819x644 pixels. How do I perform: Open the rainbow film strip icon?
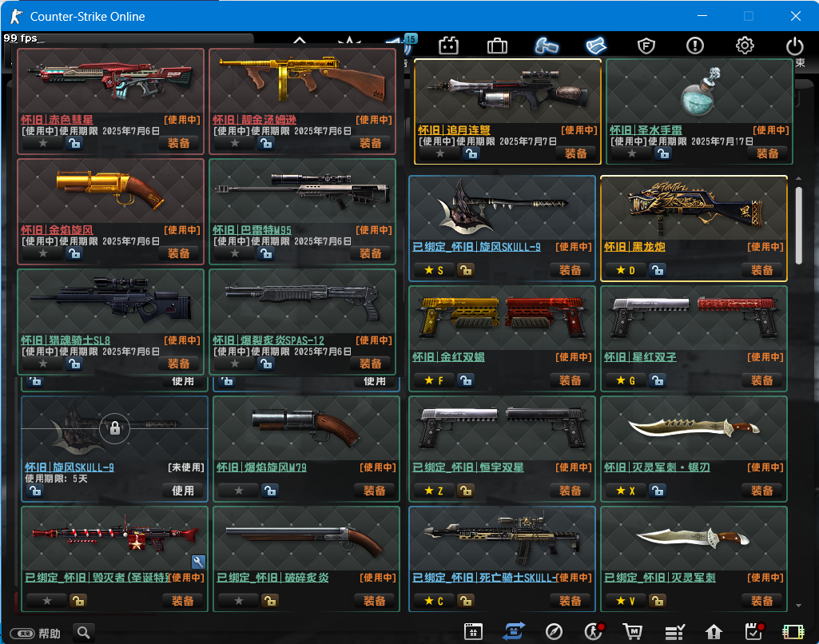[x=793, y=631]
